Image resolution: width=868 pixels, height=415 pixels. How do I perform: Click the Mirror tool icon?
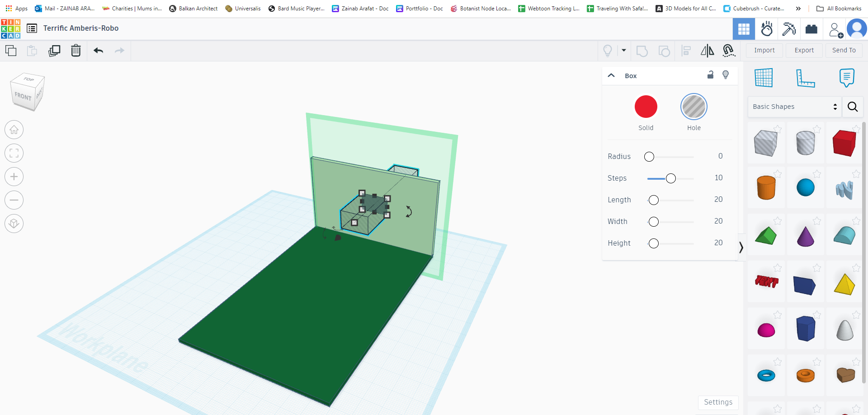[x=708, y=51]
